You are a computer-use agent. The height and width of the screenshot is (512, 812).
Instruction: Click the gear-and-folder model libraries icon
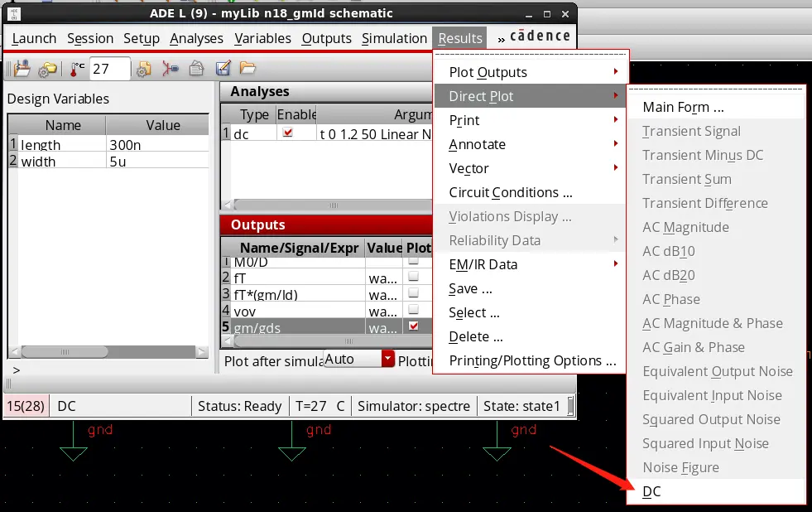[48, 69]
